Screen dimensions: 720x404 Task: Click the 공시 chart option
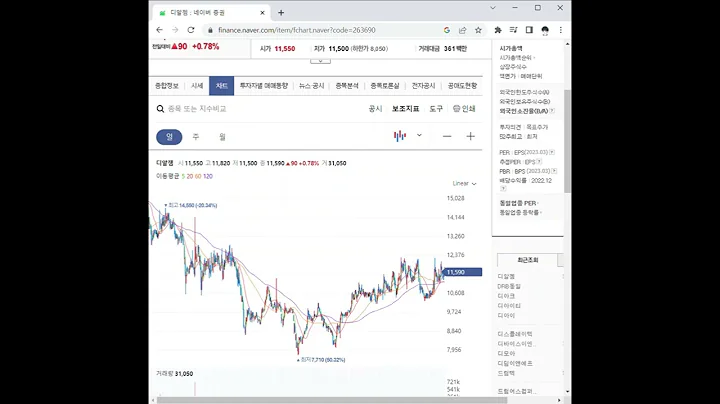click(375, 109)
